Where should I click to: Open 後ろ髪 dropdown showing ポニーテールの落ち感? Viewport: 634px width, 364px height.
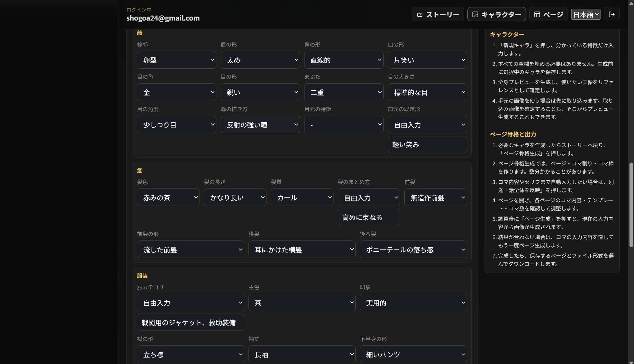pyautogui.click(x=413, y=250)
